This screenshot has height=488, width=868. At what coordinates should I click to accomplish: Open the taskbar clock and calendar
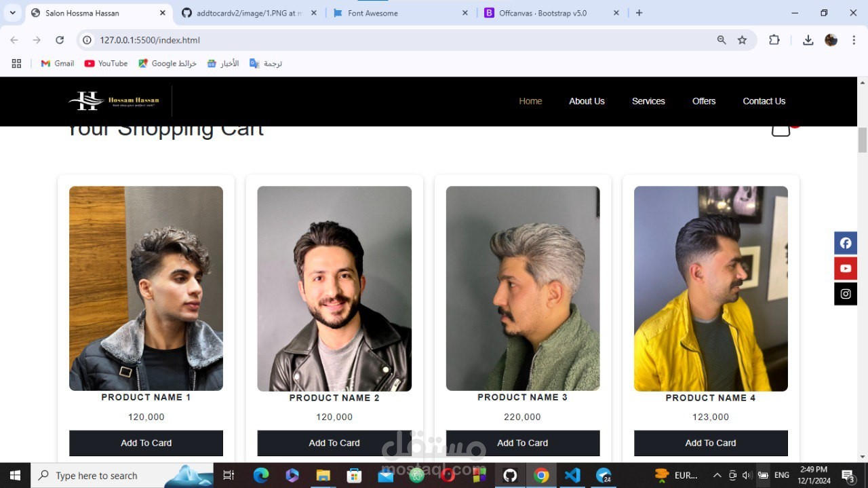[x=814, y=475]
